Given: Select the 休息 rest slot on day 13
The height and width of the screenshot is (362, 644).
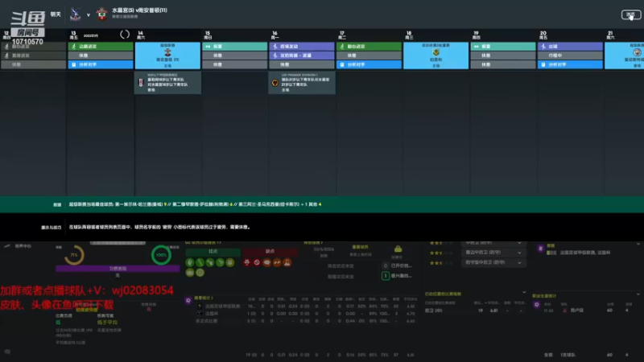Looking at the screenshot, I should tap(101, 56).
